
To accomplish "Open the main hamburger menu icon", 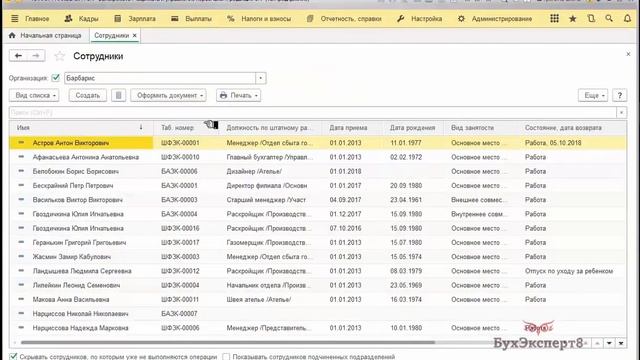I will (15, 19).
